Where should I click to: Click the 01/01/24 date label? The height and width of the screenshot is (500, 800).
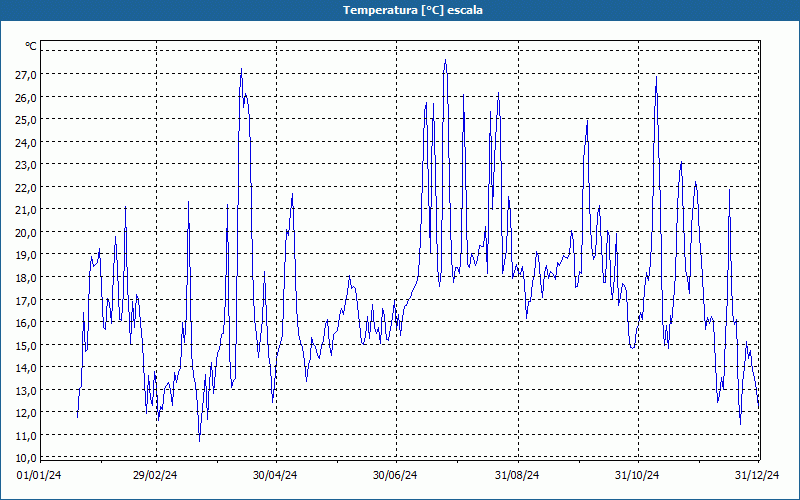click(x=39, y=476)
